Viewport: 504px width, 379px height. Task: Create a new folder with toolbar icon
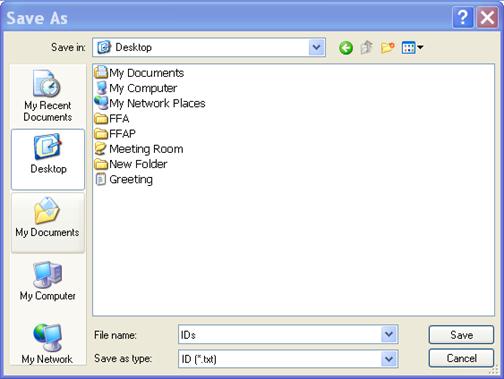(388, 48)
